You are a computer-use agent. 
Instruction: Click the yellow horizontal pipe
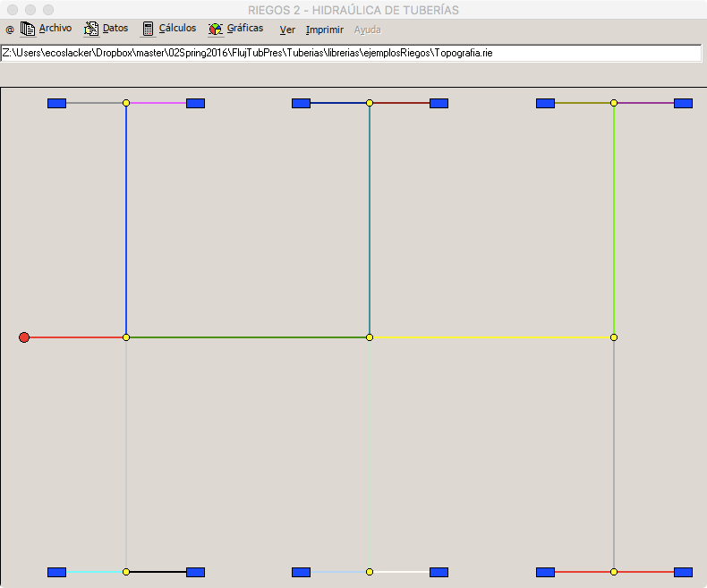(492, 337)
